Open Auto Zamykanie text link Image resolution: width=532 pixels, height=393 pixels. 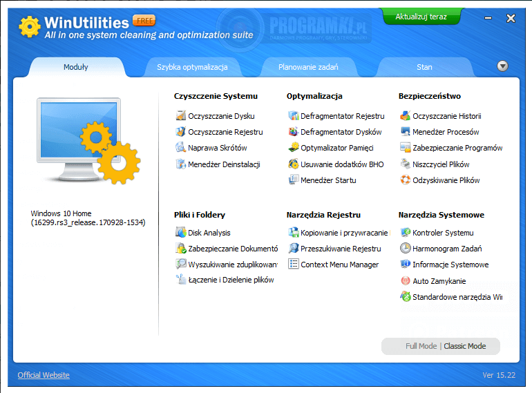[439, 281]
